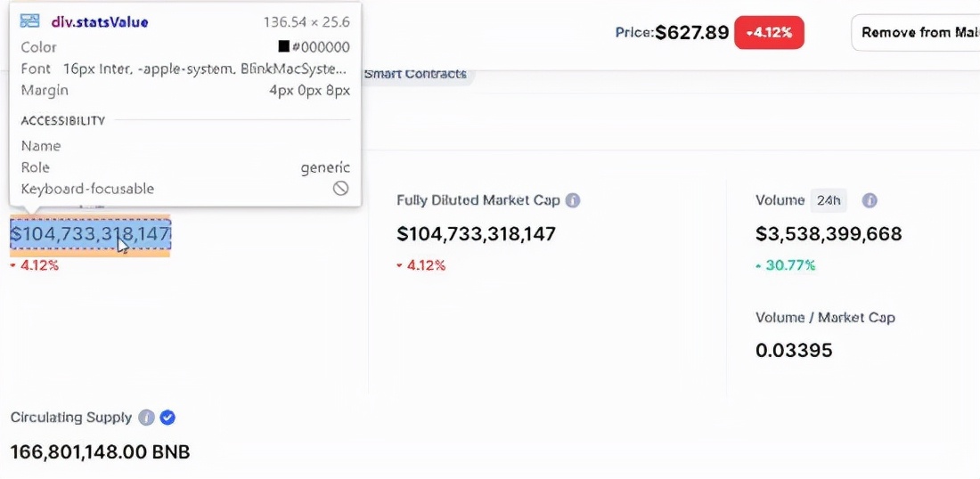Click the element icon beside div.statsValue
Image resolution: width=980 pixels, height=479 pixels.
pos(30,21)
